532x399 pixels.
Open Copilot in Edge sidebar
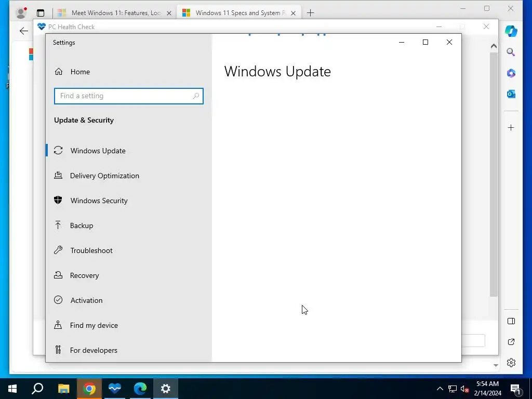pyautogui.click(x=511, y=31)
